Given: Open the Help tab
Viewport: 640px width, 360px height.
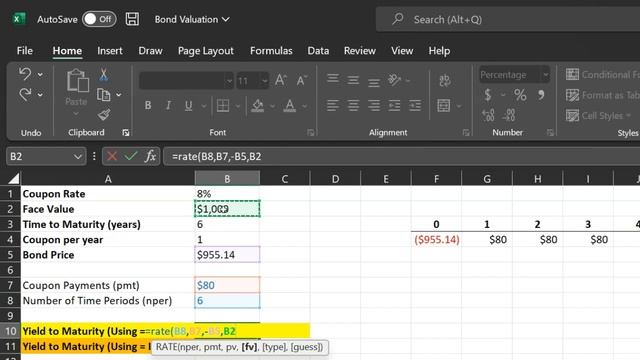Looking at the screenshot, I should click(x=439, y=51).
